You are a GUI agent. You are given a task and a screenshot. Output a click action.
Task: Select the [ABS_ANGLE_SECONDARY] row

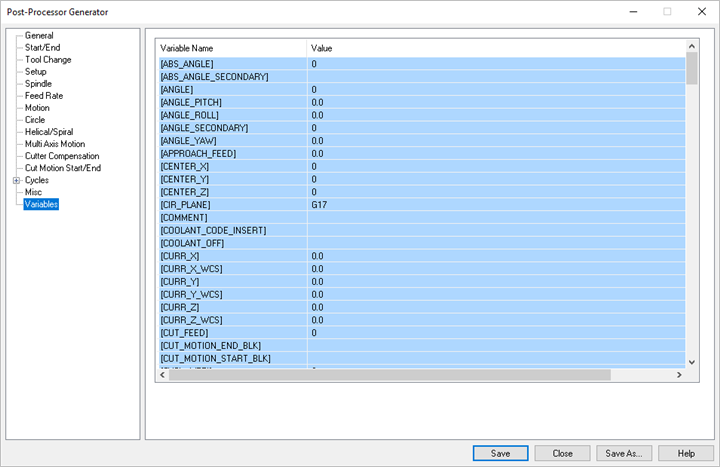[x=422, y=77]
